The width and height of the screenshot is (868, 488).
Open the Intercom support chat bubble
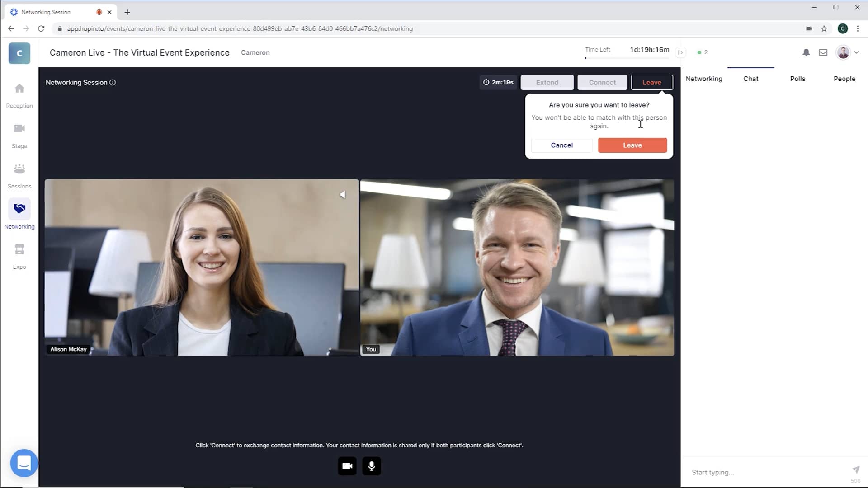[24, 463]
